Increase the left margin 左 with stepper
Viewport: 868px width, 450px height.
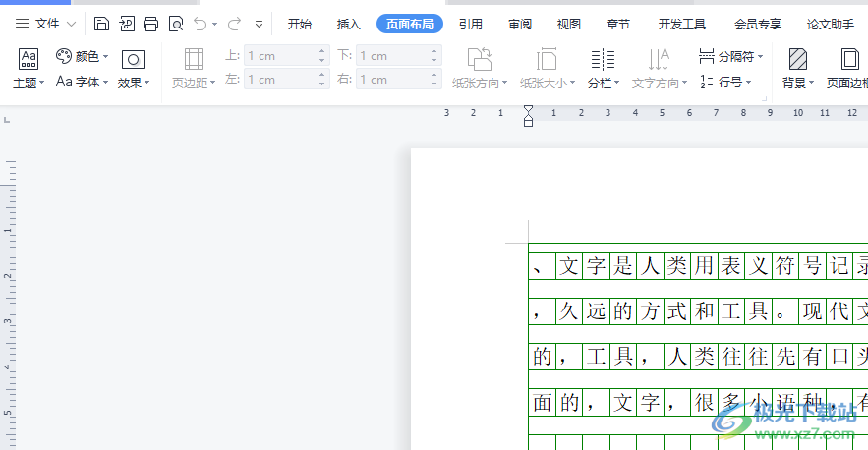coord(322,75)
